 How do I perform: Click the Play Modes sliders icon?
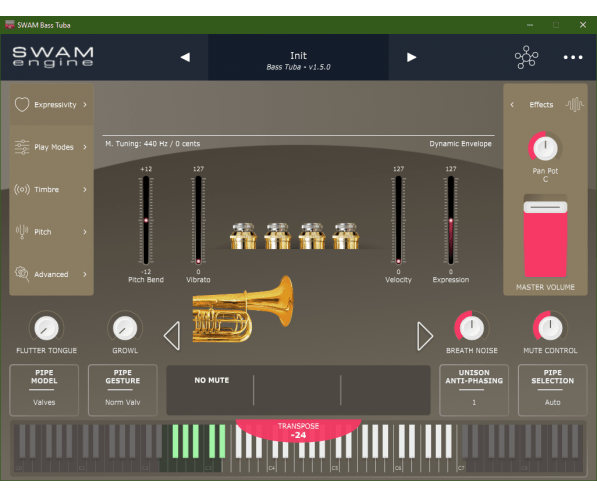[22, 147]
